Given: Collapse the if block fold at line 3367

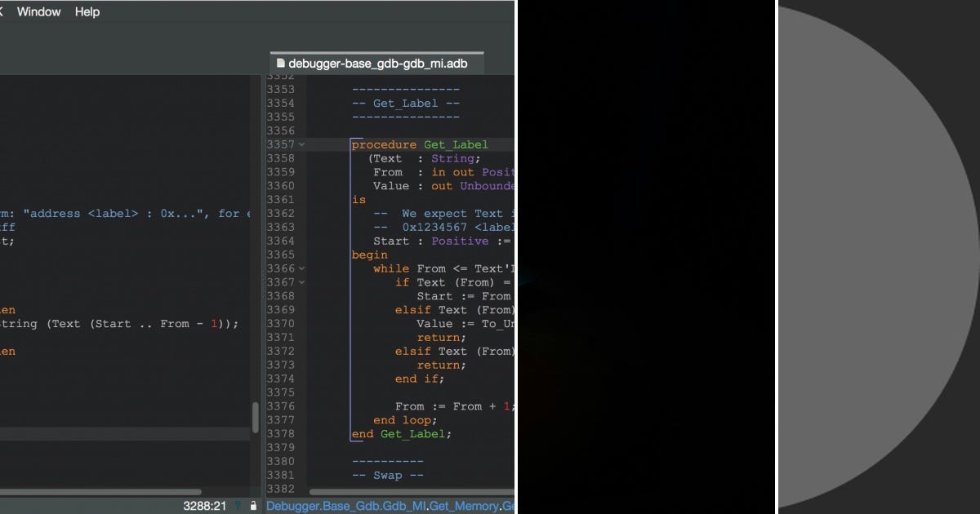Looking at the screenshot, I should coord(302,281).
